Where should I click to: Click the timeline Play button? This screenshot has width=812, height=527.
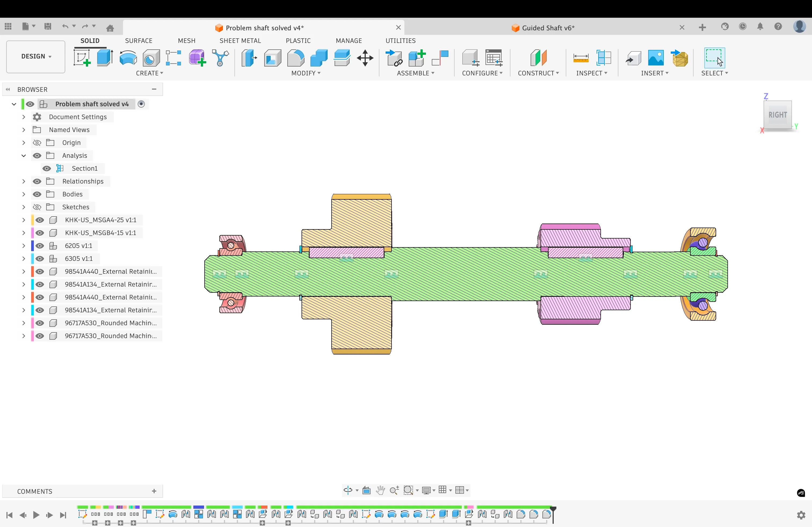[36, 515]
